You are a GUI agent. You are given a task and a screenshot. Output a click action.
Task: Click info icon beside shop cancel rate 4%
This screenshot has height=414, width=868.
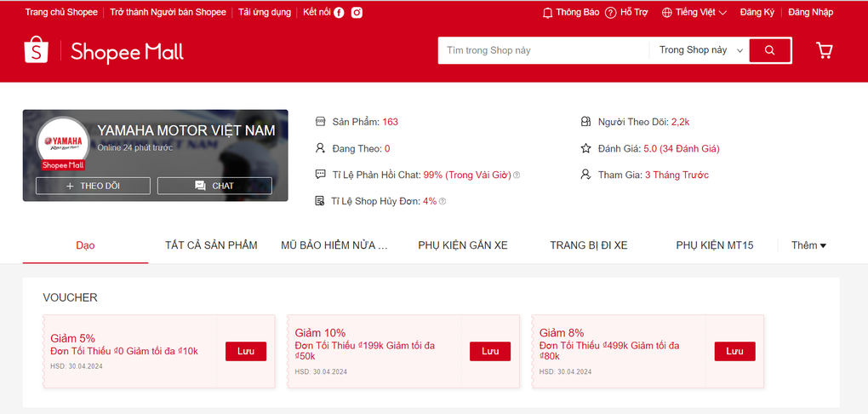coord(443,201)
